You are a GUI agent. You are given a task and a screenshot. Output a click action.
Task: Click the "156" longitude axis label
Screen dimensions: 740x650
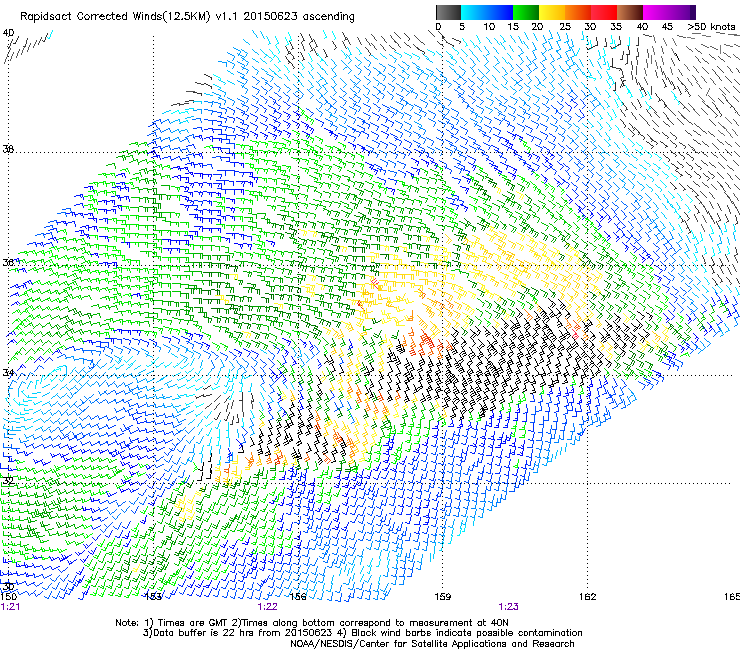click(x=297, y=597)
